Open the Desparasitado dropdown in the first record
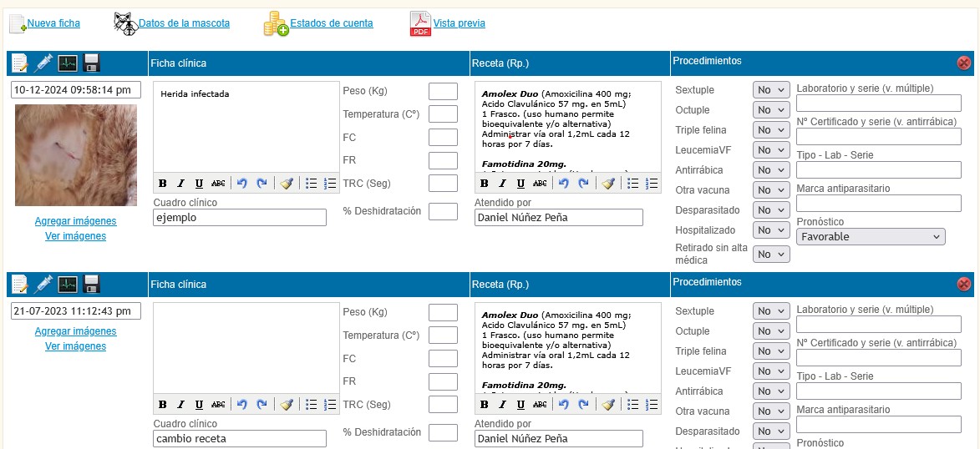This screenshot has width=980, height=449. click(771, 209)
